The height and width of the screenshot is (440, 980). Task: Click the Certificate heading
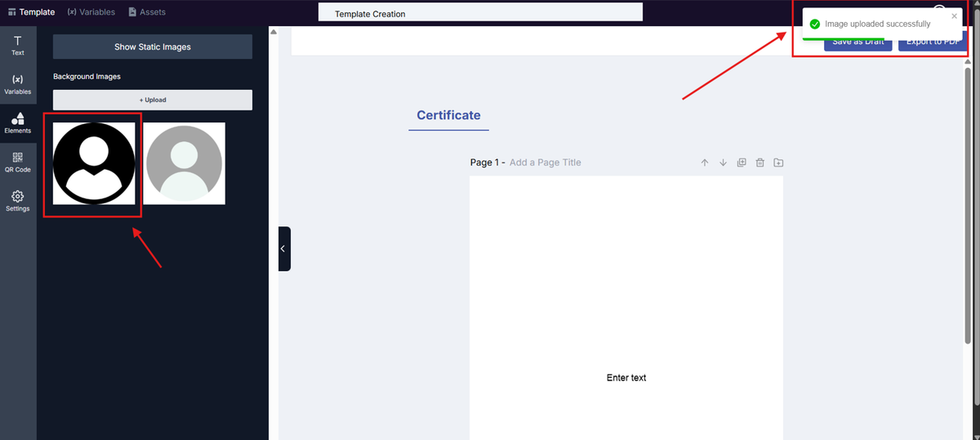(x=448, y=115)
